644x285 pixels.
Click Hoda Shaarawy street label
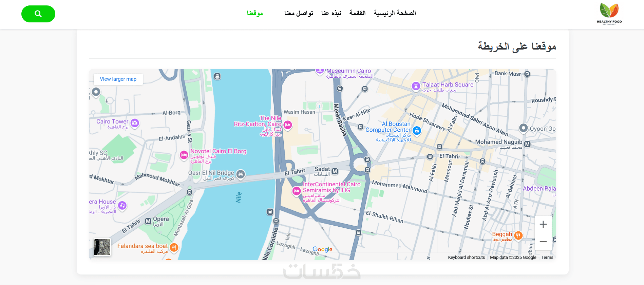(427, 121)
